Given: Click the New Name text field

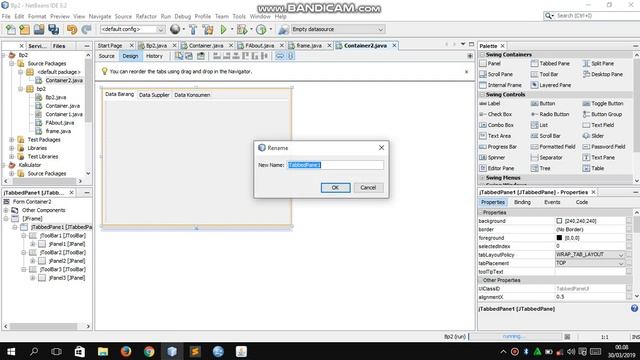Looking at the screenshot, I should coord(335,165).
